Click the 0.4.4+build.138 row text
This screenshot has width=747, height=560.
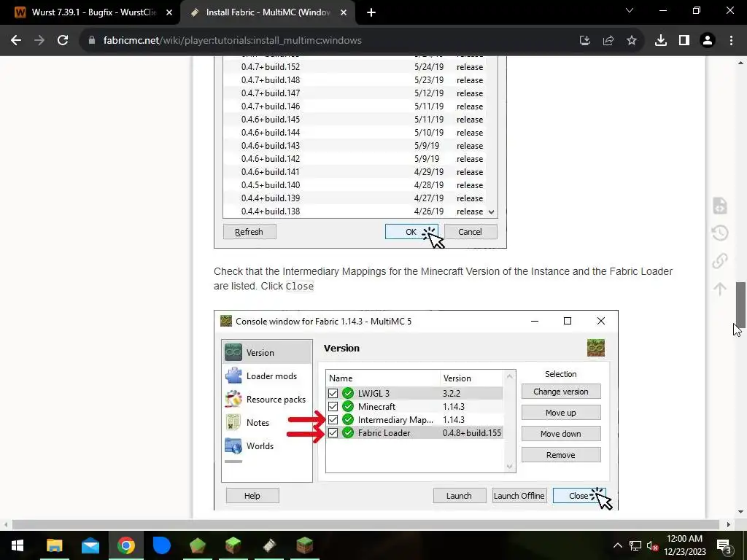click(271, 211)
